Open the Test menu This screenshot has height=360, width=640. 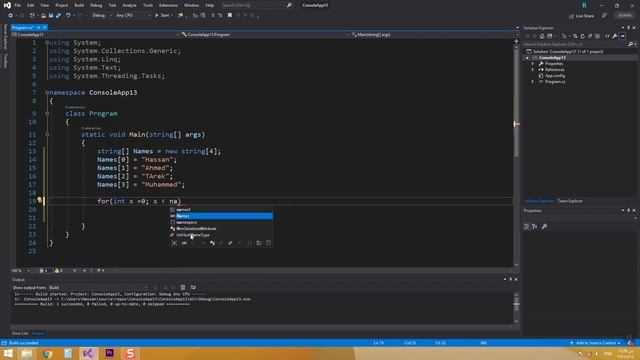point(112,5)
